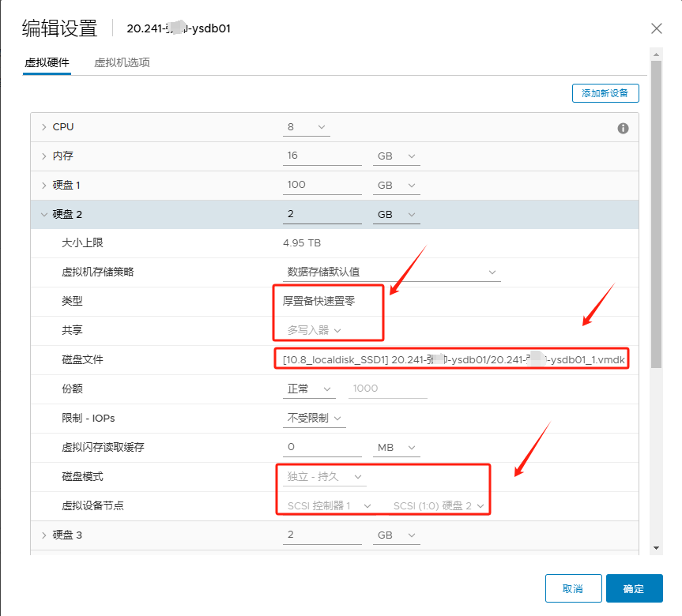Click the scrollbar down arrow
The width and height of the screenshot is (682, 616).
[x=657, y=548]
